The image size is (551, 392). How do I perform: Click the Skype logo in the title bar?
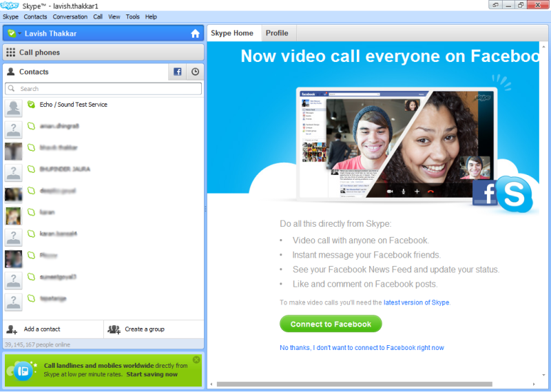tap(10, 6)
